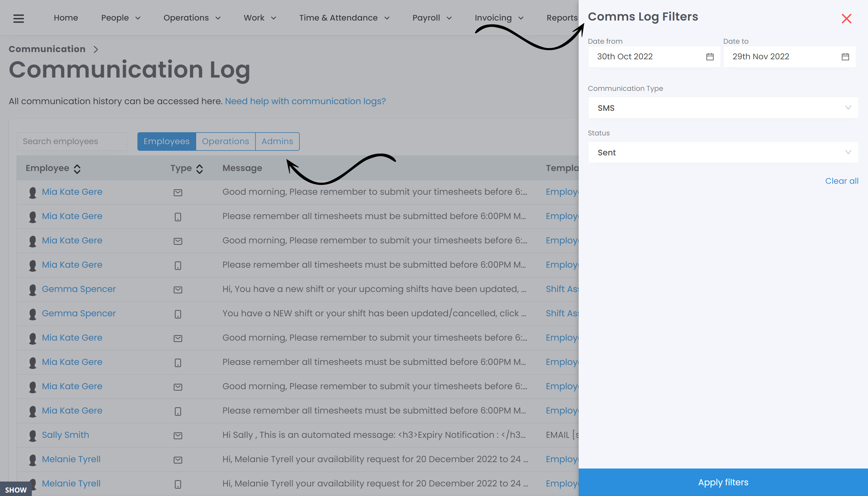The height and width of the screenshot is (496, 868).
Task: Close the Comms Log Filters panel
Action: (x=846, y=19)
